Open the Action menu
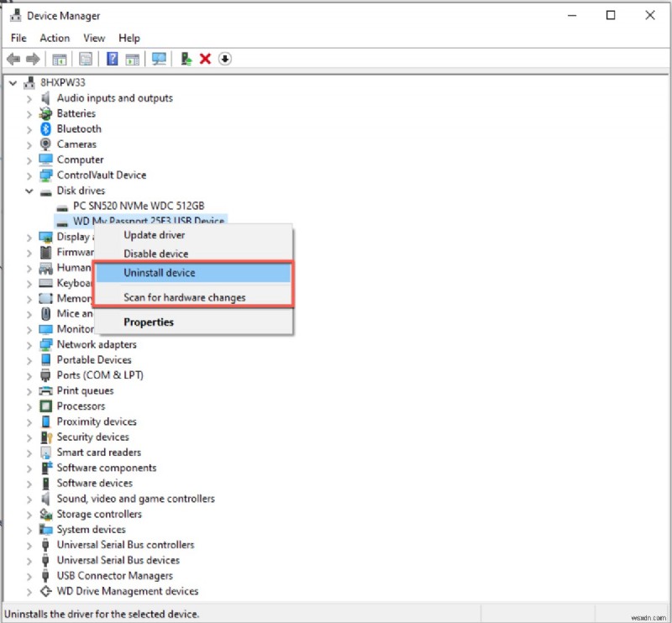Viewport: 672px width, 623px height. pyautogui.click(x=55, y=38)
